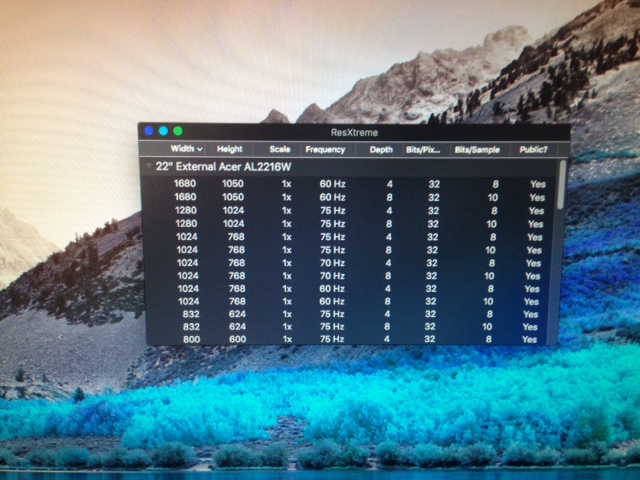640x480 pixels.
Task: Select width 832 in the depth 4 row
Action: click(191, 314)
